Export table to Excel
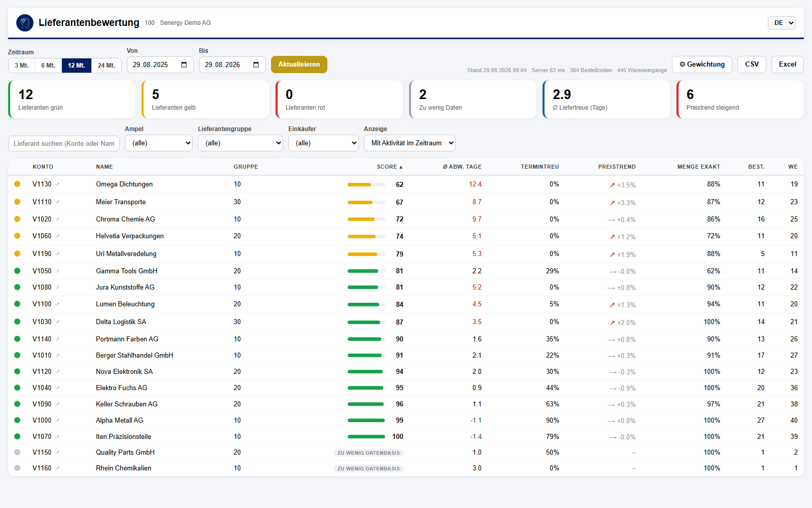Screen dimensions: 812x508 pos(788,65)
